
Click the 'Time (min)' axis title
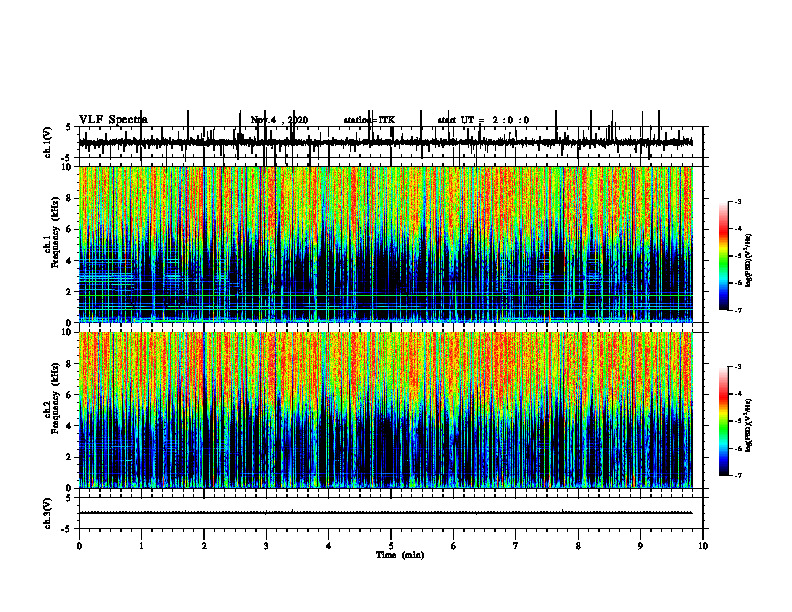[400, 555]
